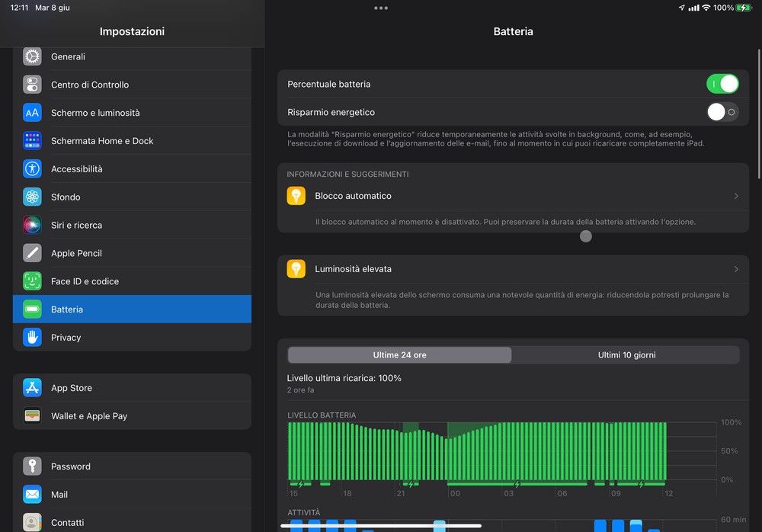Switch to Ultimi 10 giorni tab
The height and width of the screenshot is (532, 762).
[626, 355]
